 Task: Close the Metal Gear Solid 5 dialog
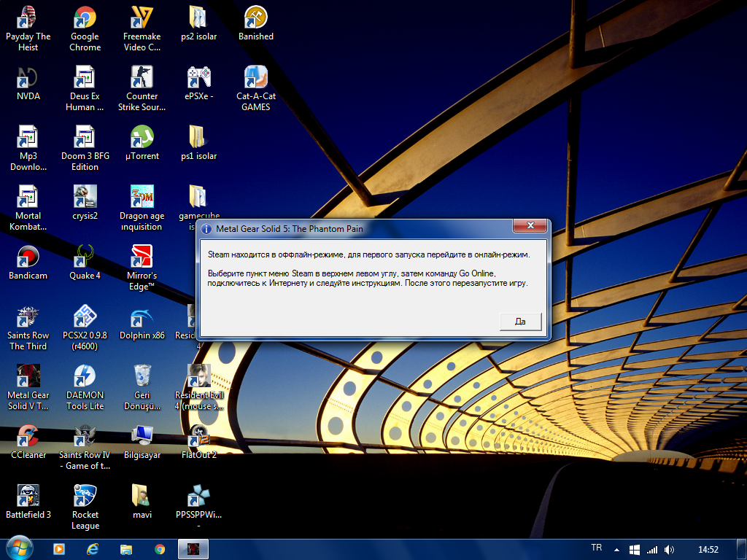tap(530, 225)
